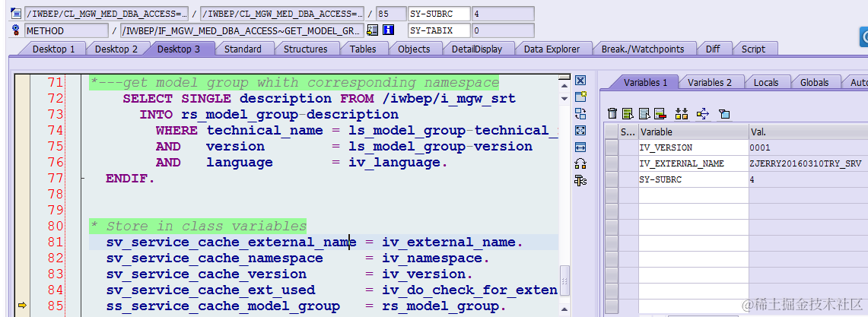868x317 pixels.
Task: Switch to the Globals tab
Action: click(x=814, y=82)
